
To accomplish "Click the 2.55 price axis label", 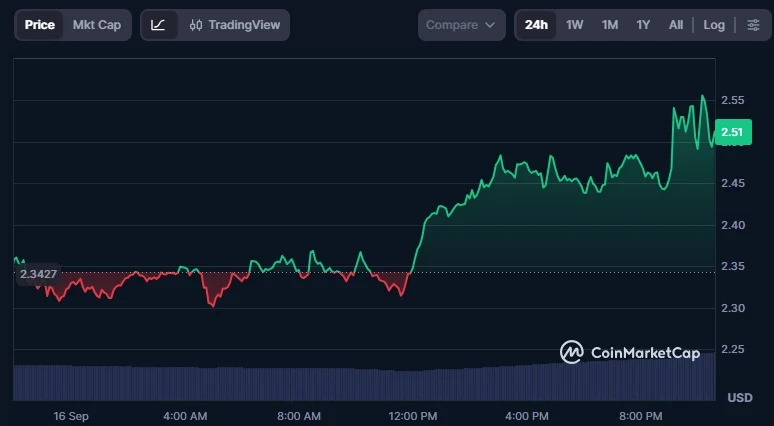I will point(733,100).
